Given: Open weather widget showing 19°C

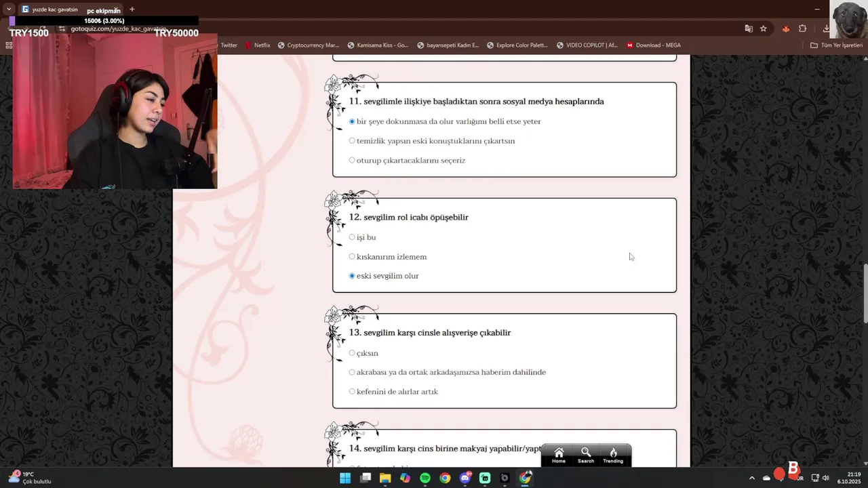Looking at the screenshot, I should (30, 478).
